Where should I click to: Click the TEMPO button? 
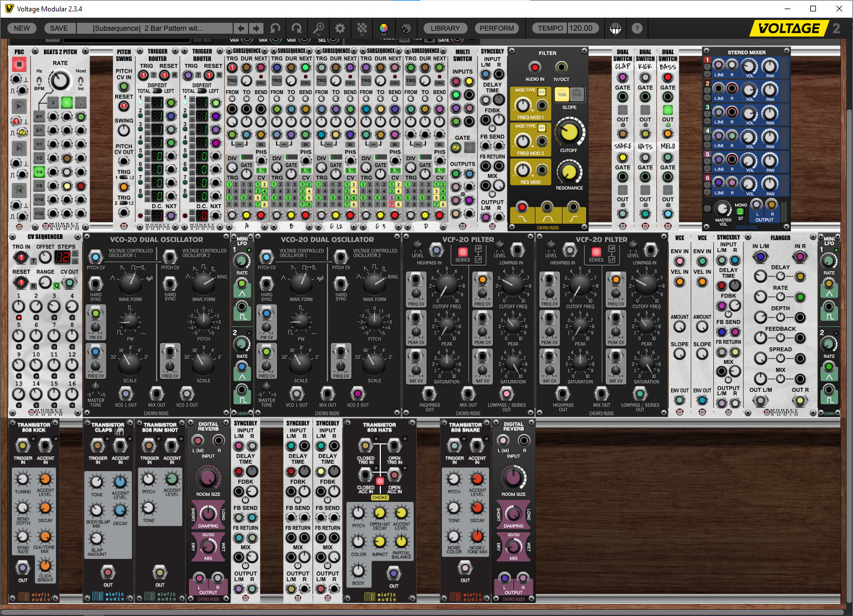(550, 28)
